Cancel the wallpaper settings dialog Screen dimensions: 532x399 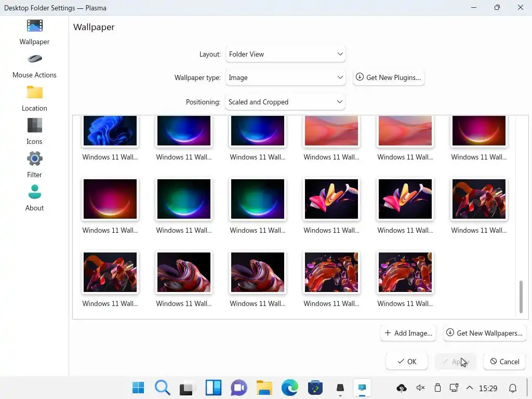pyautogui.click(x=504, y=362)
